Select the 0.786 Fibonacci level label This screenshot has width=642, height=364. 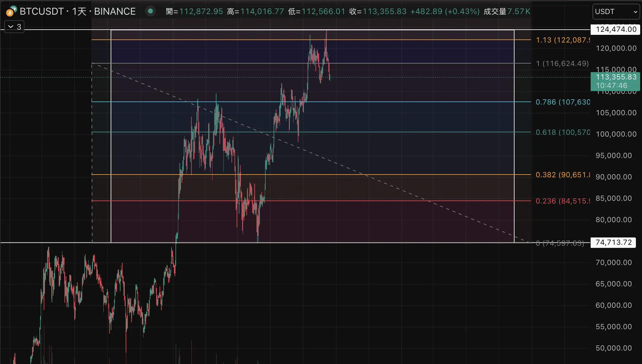(563, 102)
